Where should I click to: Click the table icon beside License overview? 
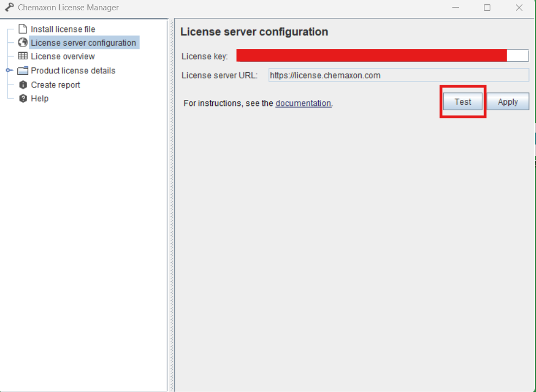(x=23, y=56)
